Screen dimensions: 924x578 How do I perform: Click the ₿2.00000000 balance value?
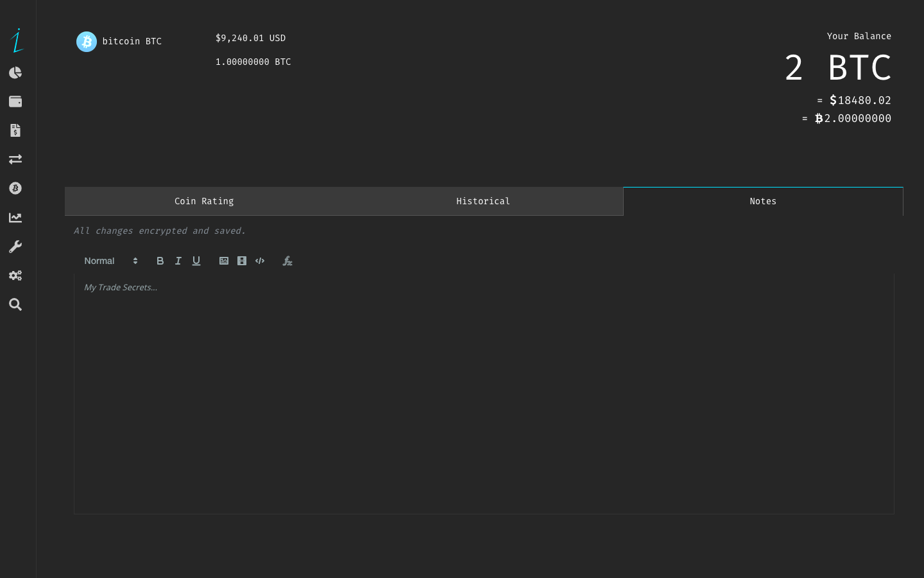[853, 118]
